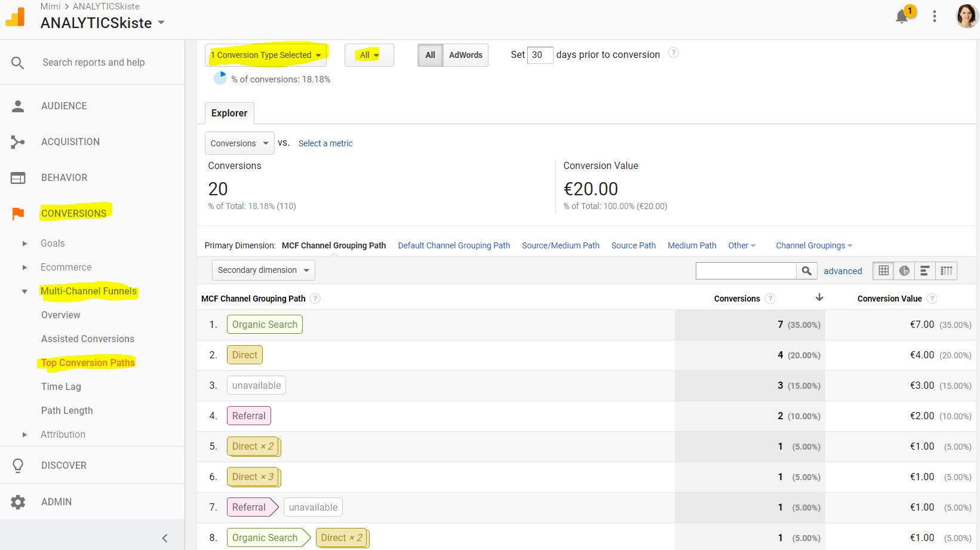
Task: Click the user profile avatar
Action: (966, 17)
